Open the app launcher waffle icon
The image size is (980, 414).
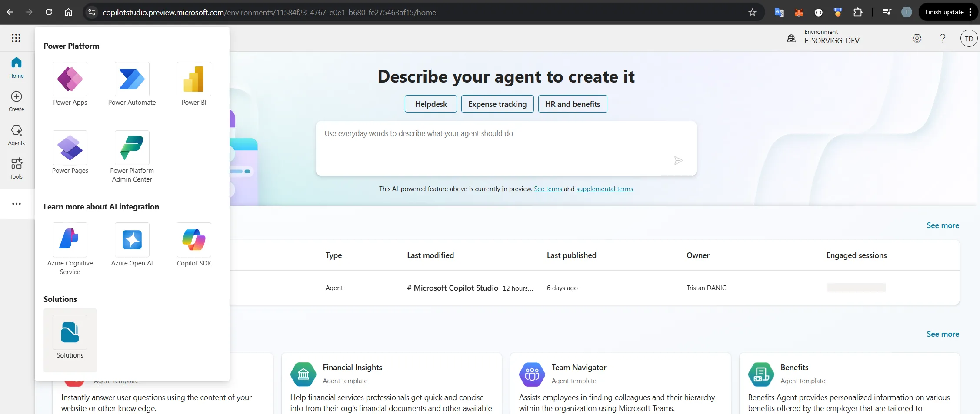point(16,38)
